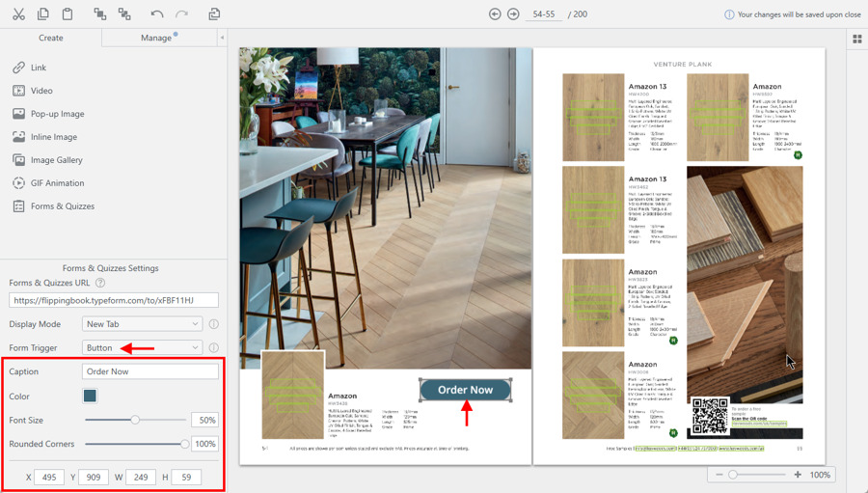The width and height of the screenshot is (868, 493).
Task: Add a Pop-up Image element
Action: point(49,114)
